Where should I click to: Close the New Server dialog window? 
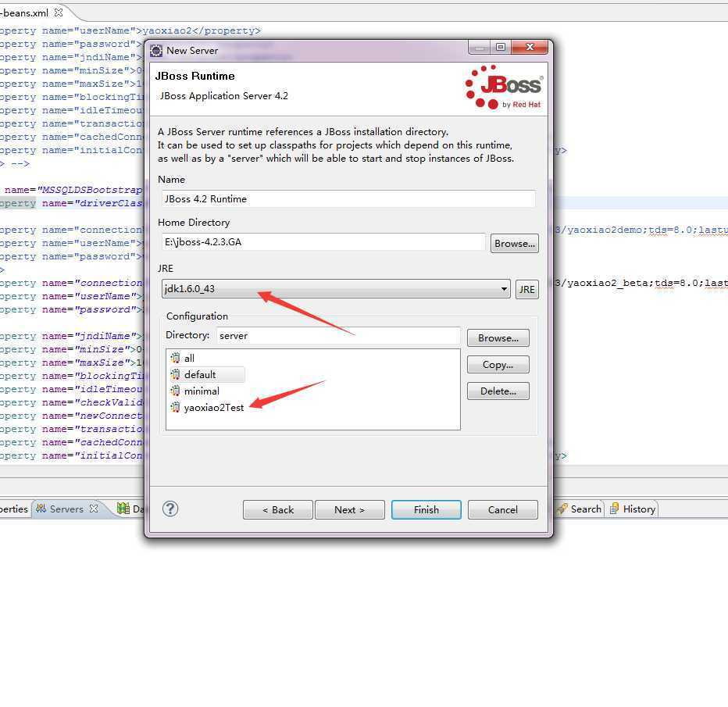click(x=530, y=47)
